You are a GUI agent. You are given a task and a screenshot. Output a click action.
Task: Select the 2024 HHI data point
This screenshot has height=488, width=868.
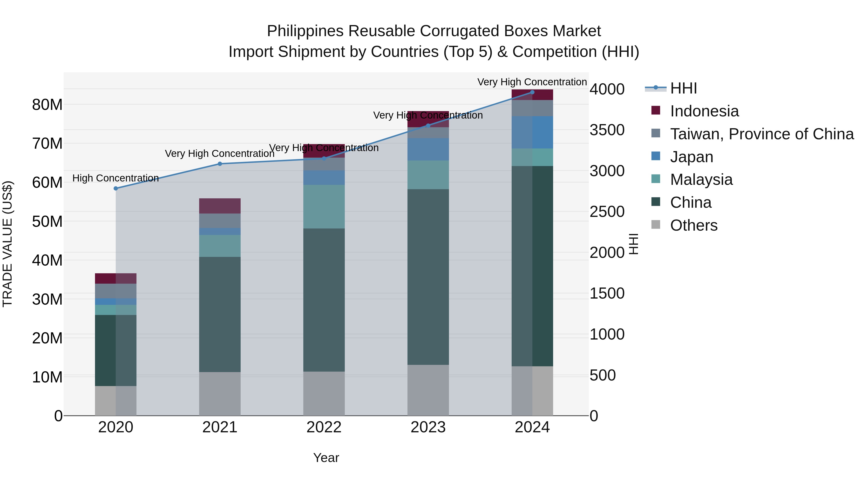coord(532,92)
